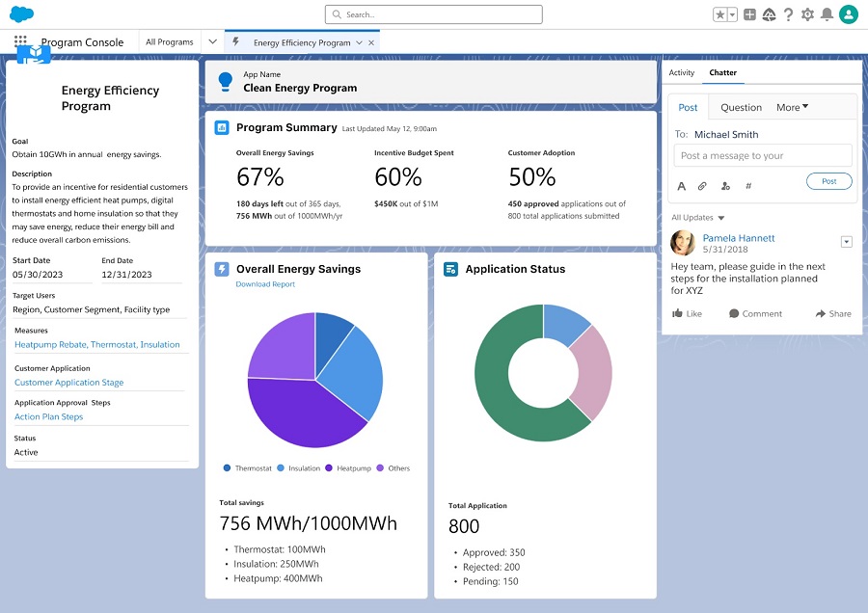
Task: Toggle the favorites star
Action: tap(719, 14)
